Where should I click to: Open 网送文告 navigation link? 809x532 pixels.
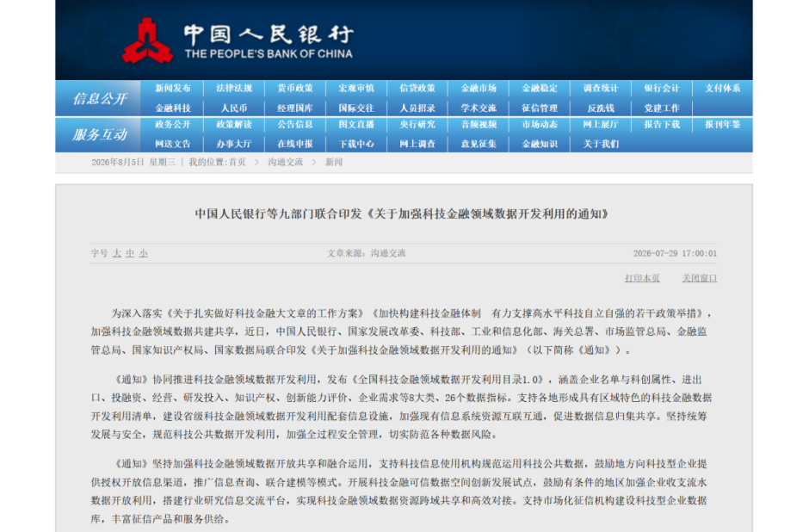(173, 144)
